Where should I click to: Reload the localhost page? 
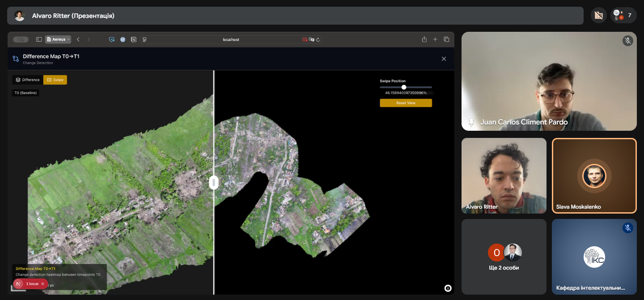pyautogui.click(x=318, y=39)
